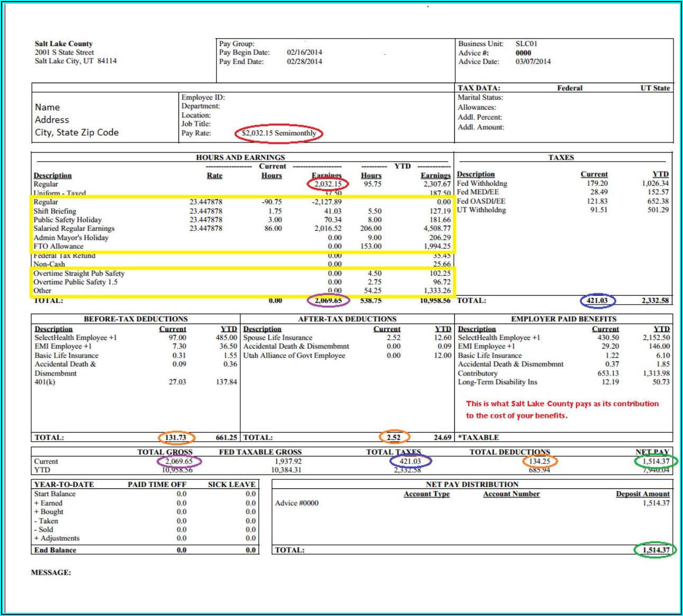Click the green-circled current Net Pay amount
Viewport: 683px width, 616px height.
(655, 461)
